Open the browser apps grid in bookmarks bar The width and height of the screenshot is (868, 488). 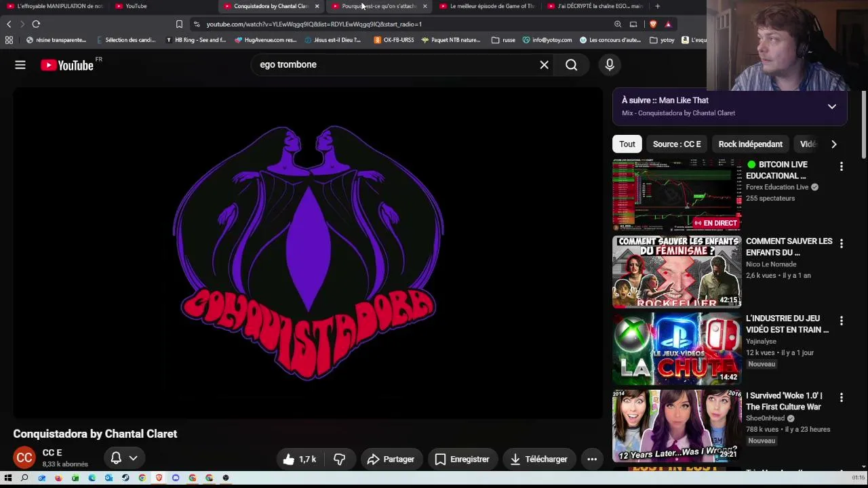coord(9,40)
